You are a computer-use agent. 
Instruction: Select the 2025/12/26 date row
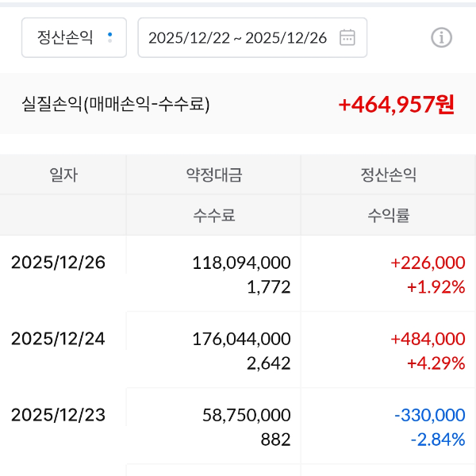point(58,263)
